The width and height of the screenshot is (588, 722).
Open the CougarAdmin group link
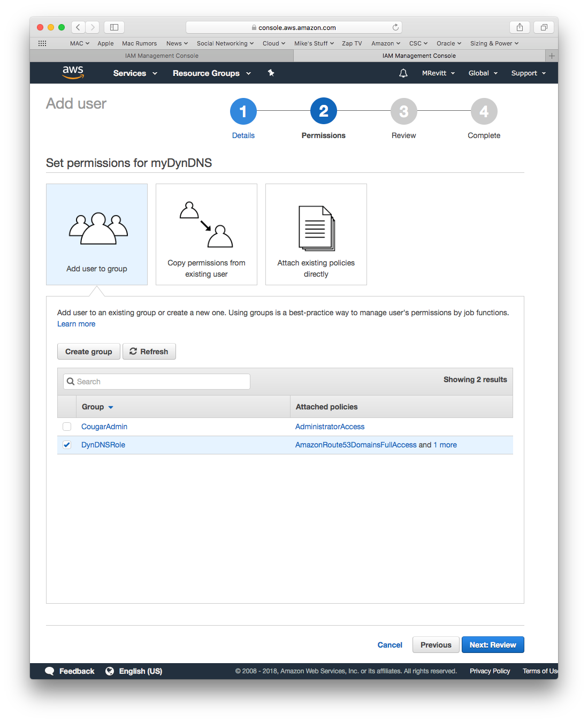tap(104, 427)
